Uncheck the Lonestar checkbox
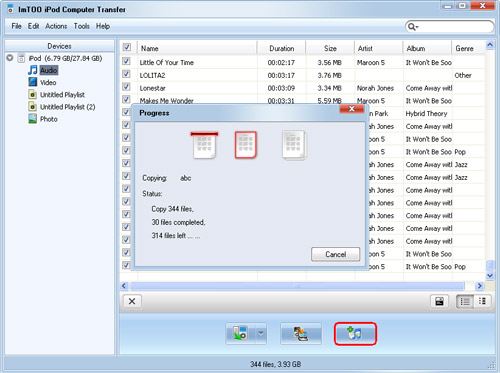500x373 pixels. (126, 87)
